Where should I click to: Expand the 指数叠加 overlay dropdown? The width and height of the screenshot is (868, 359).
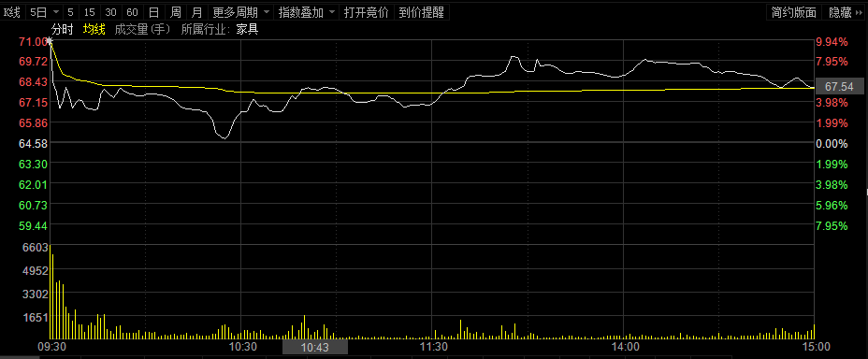[307, 12]
